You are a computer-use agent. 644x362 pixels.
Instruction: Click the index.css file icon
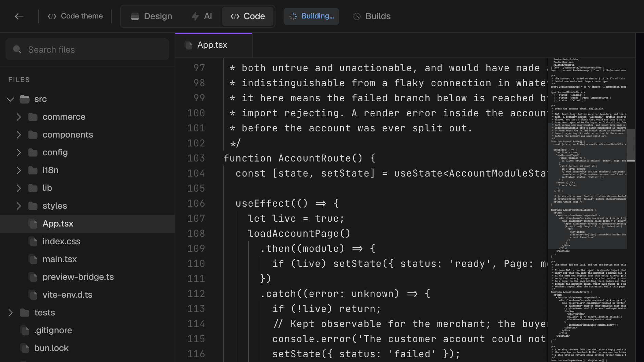(x=33, y=242)
